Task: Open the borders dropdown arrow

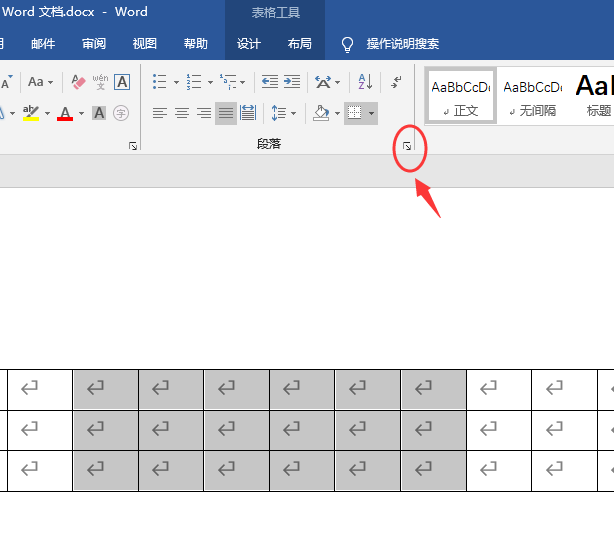Action: 372,113
